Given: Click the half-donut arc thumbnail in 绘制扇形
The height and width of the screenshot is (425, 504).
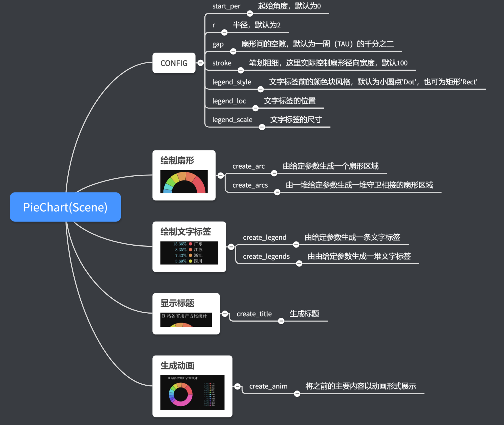Looking at the screenshot, I should point(184,182).
